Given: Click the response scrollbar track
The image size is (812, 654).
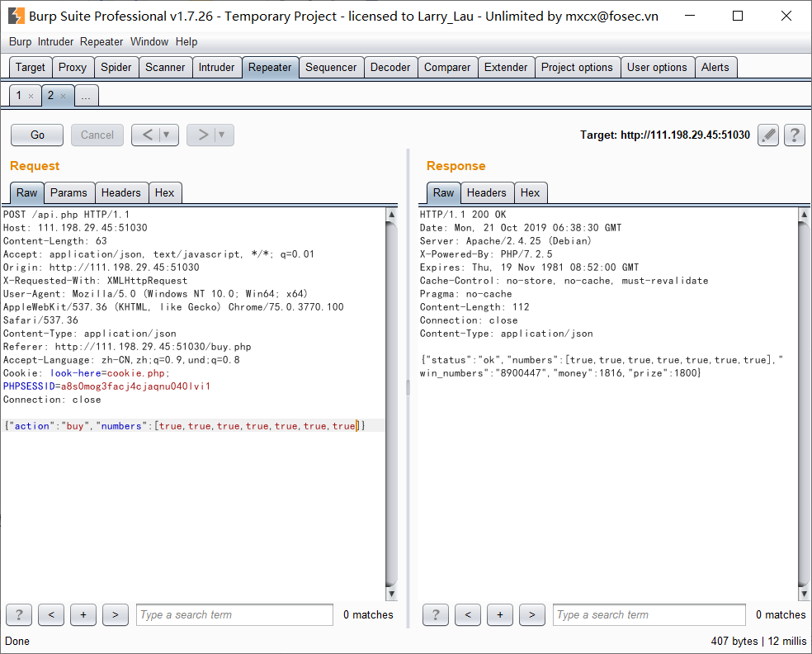Looking at the screenshot, I should tap(804, 405).
